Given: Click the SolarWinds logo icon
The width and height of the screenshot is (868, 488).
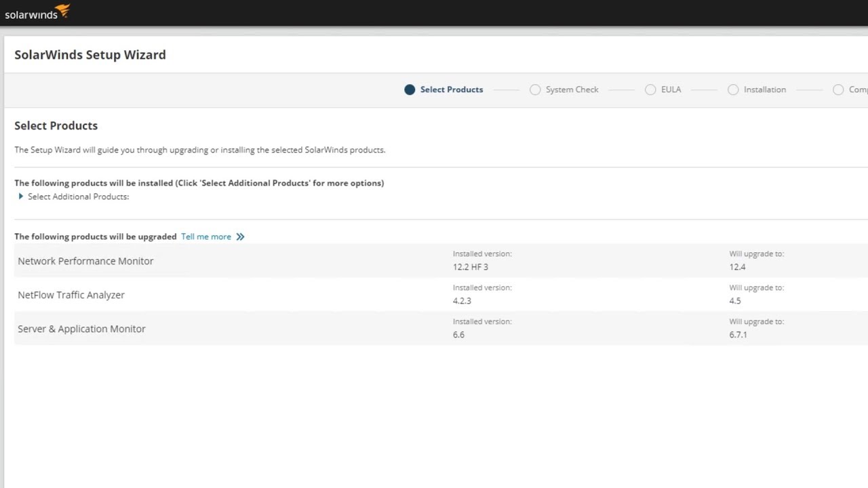Looking at the screenshot, I should coord(62,11).
